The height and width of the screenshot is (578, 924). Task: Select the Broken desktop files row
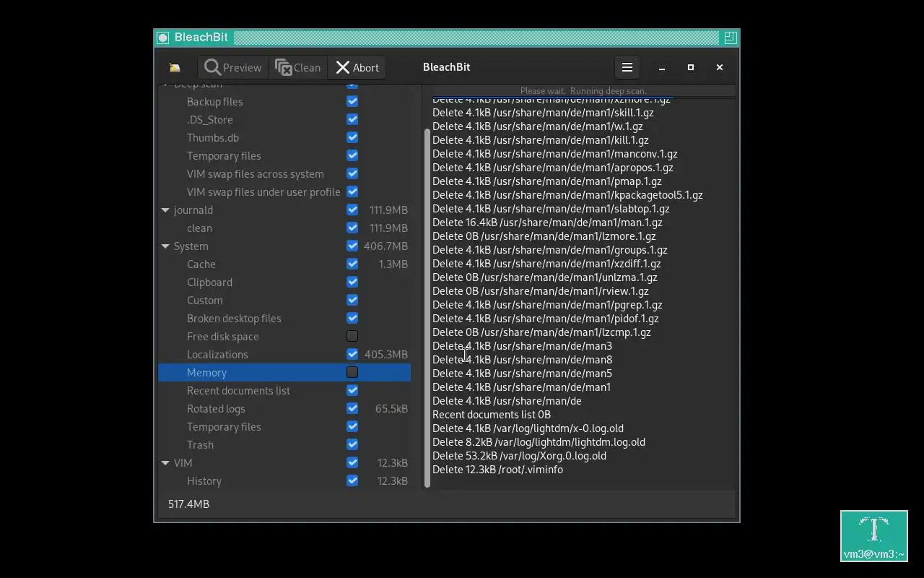[x=284, y=318]
